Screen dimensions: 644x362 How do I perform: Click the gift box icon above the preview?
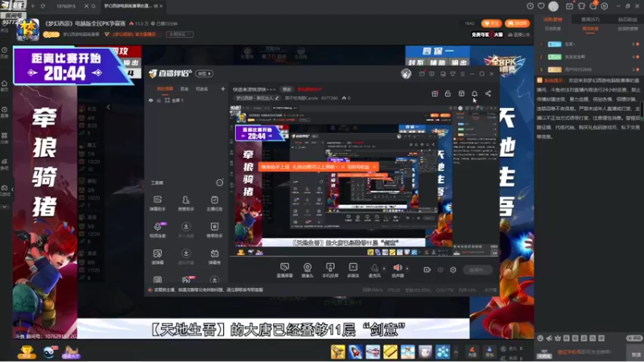click(435, 93)
